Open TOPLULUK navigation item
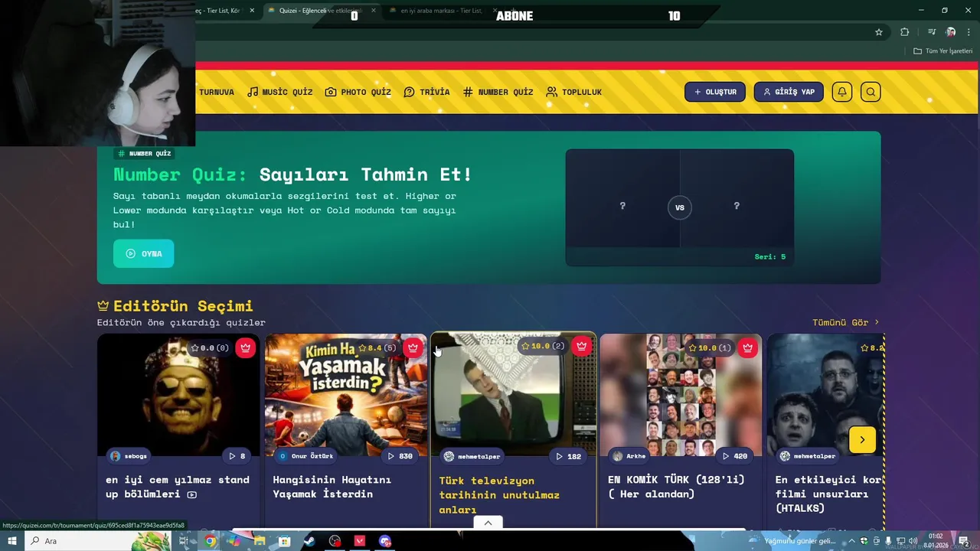980x551 pixels. click(x=573, y=92)
